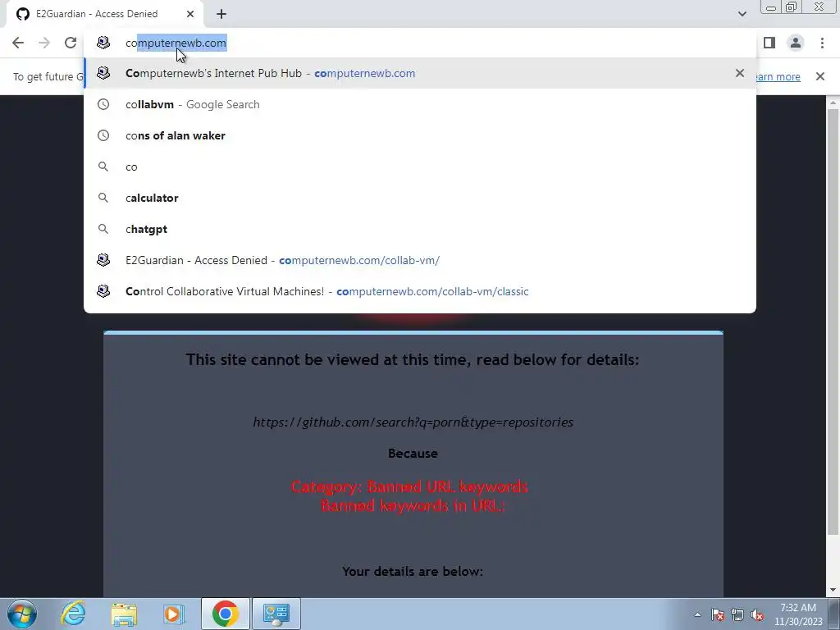The image size is (840, 630).
Task: Click the clock icon beside cons of alan waker
Action: pos(103,135)
